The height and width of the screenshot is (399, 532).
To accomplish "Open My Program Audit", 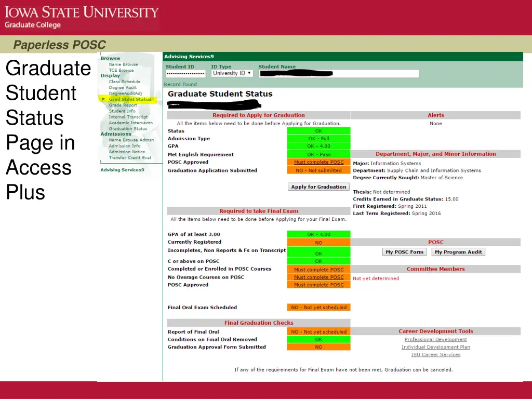I will pyautogui.click(x=458, y=251).
